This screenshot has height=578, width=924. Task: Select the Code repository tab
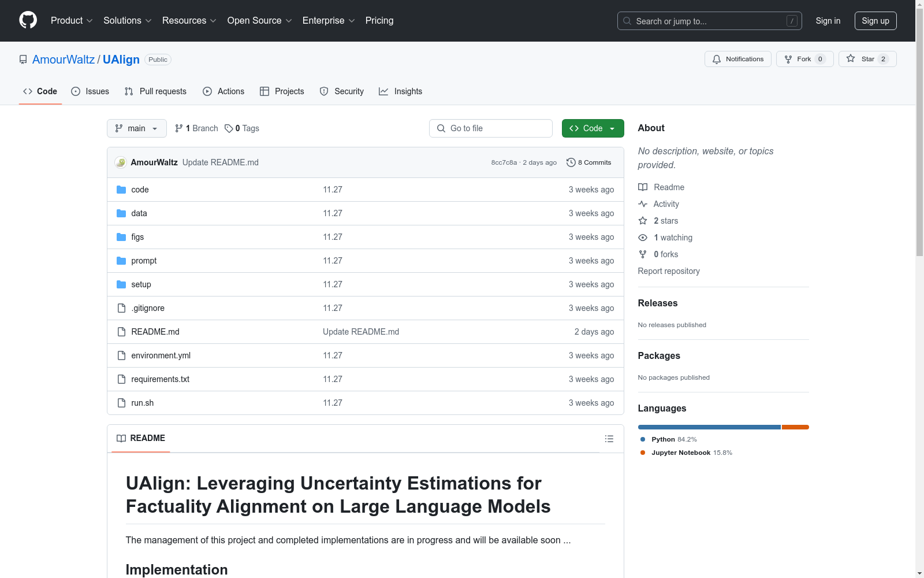click(x=40, y=91)
